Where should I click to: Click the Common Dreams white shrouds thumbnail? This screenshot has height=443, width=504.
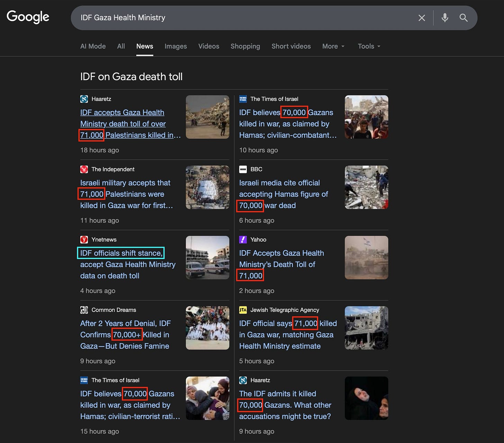pyautogui.click(x=208, y=328)
